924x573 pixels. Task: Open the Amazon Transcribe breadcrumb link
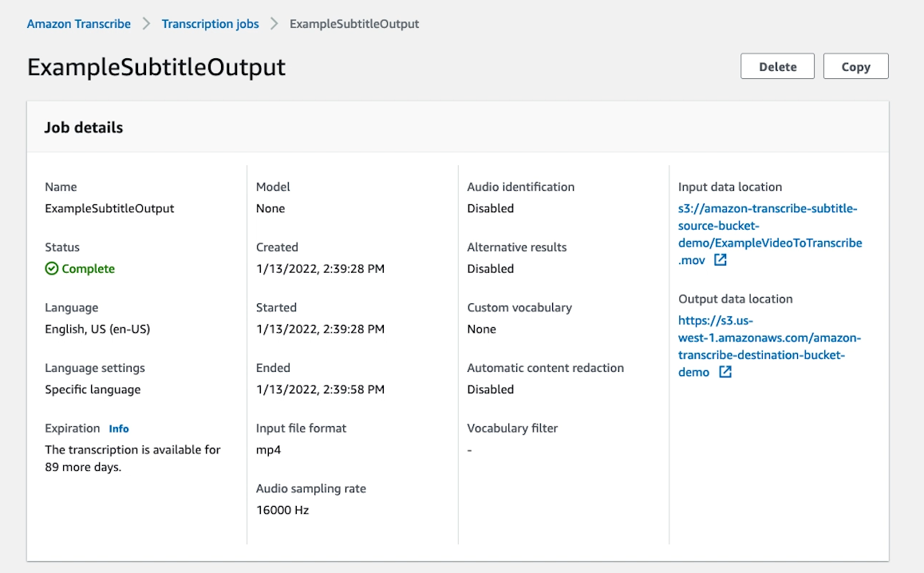click(x=79, y=24)
